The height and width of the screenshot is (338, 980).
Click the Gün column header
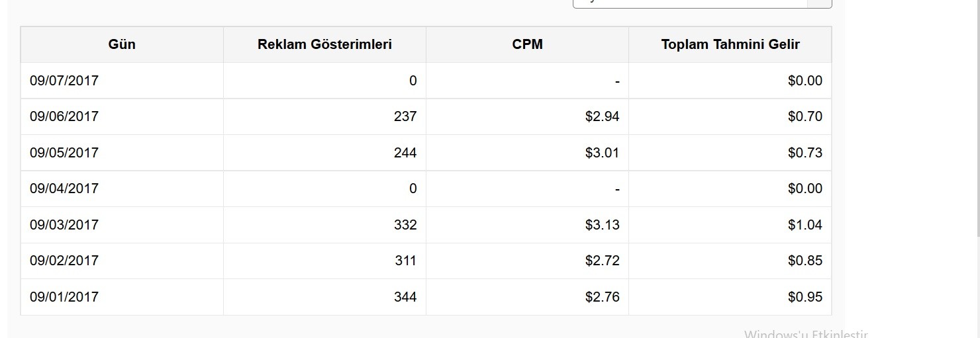(x=122, y=44)
